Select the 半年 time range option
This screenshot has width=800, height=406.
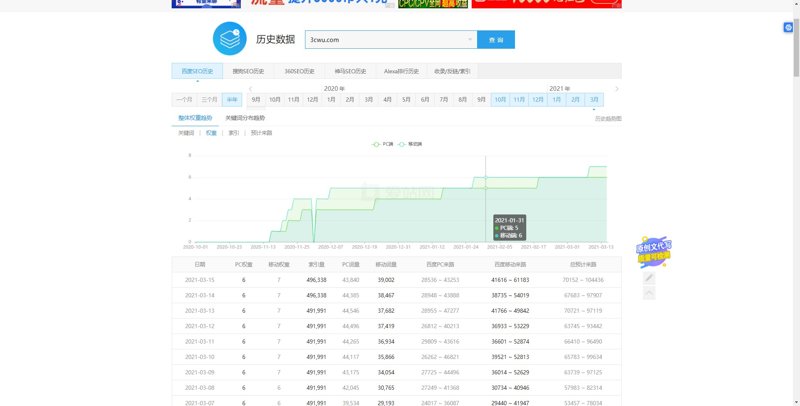tap(232, 100)
